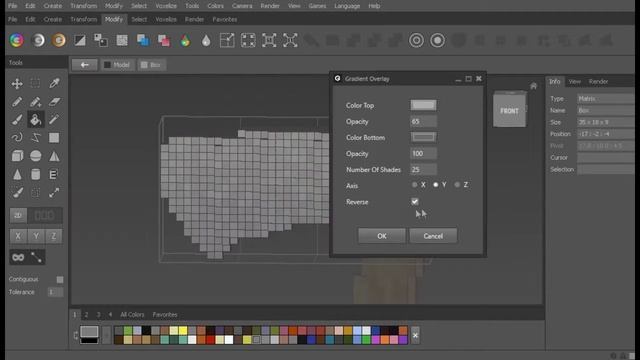Screen dimensions: 640x360
Task: Click the home icon in viewport
Action: (533, 86)
